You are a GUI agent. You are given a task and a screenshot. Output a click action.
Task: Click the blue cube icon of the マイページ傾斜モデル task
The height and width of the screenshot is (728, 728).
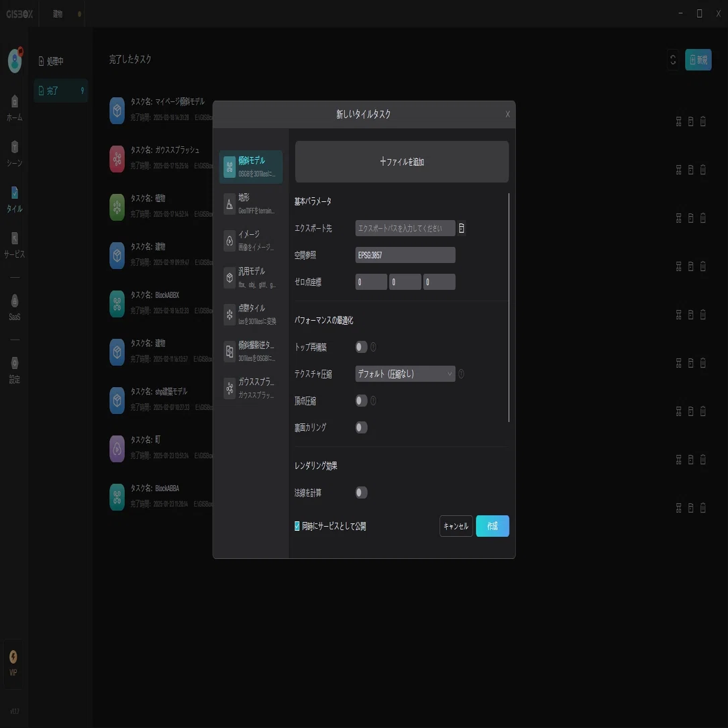click(117, 111)
